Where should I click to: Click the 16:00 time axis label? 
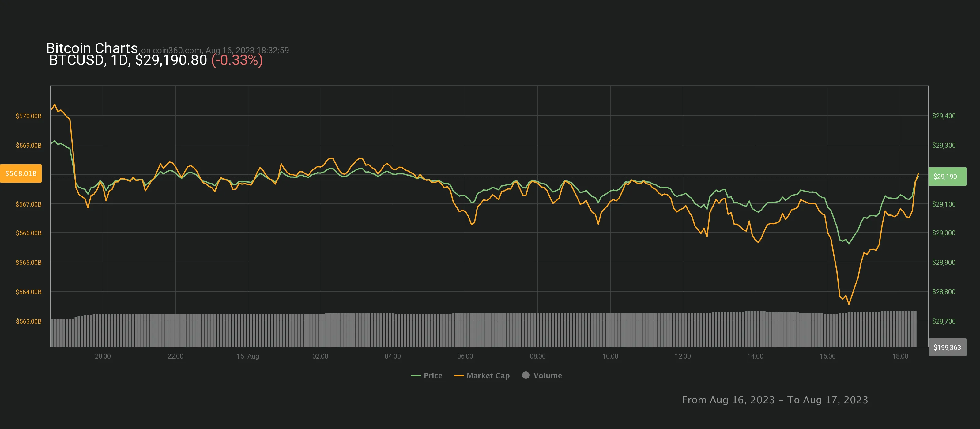828,356
